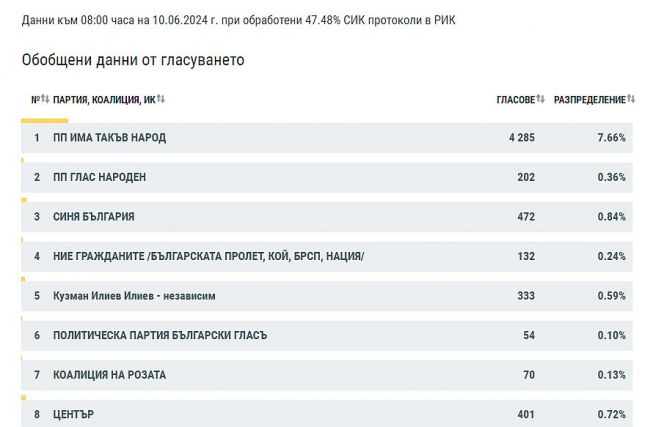Viewport: 645px width, 427px height.
Task: Click the 7.66% distribution value
Action: point(611,138)
